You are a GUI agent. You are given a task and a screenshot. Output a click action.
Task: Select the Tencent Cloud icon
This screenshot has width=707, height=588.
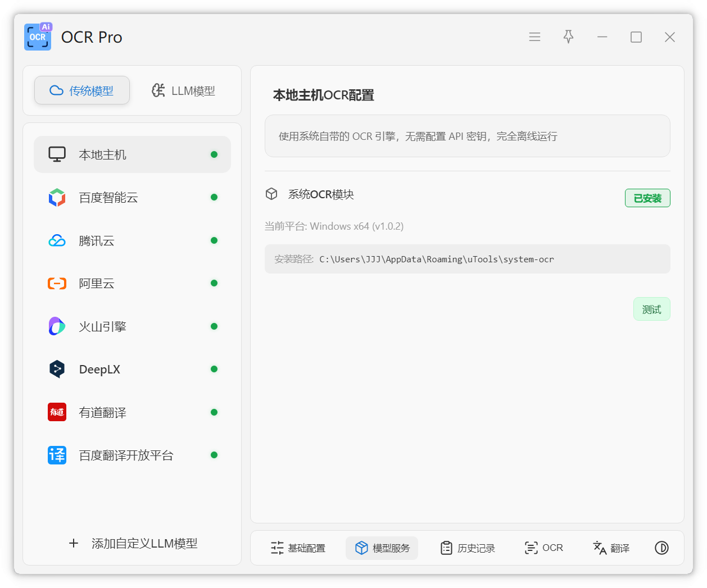[57, 241]
